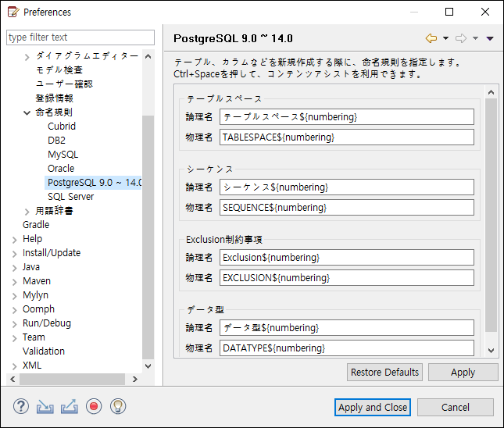The height and width of the screenshot is (428, 504).
Task: Click the type filter text field
Action: pyautogui.click(x=80, y=37)
